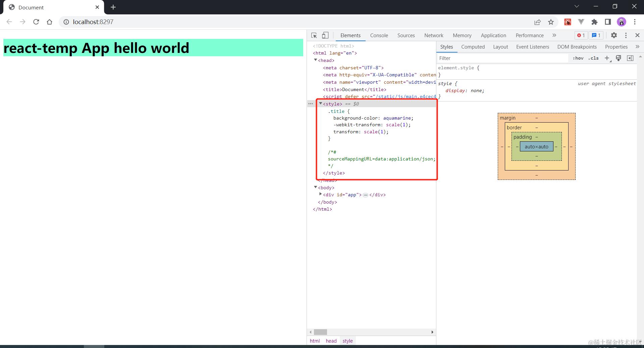Go back to the previous page
The image size is (644, 348).
(9, 22)
